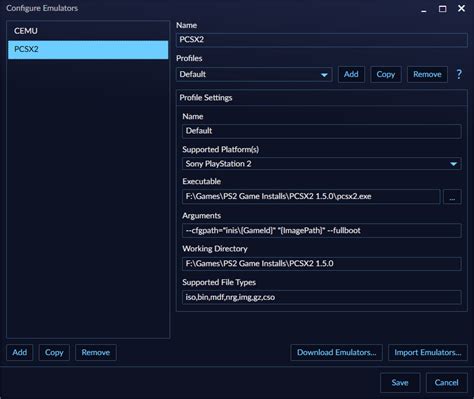Select PCSX2 in the emulator list
The image size is (474, 399).
click(x=88, y=50)
